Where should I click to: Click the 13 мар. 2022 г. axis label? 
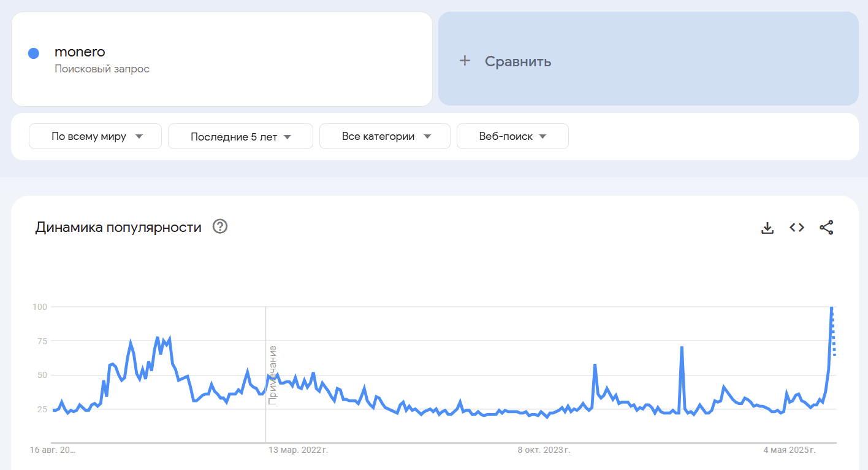point(298,450)
